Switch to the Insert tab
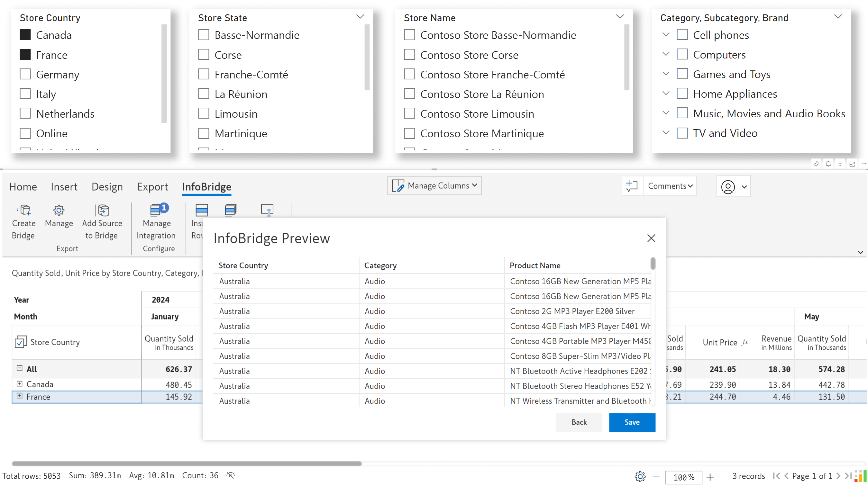This screenshot has width=868, height=486. point(64,186)
